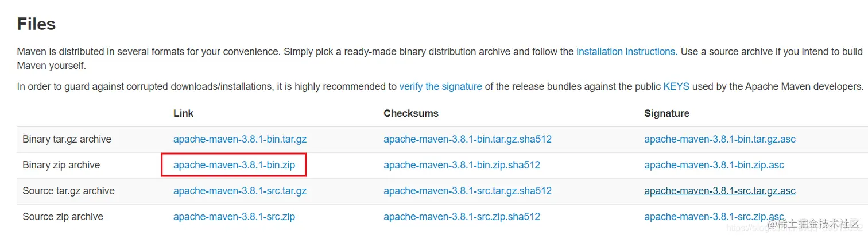Image resolution: width=868 pixels, height=238 pixels.
Task: Download apache-maven-3.8.1-src.zip
Action: click(x=234, y=217)
